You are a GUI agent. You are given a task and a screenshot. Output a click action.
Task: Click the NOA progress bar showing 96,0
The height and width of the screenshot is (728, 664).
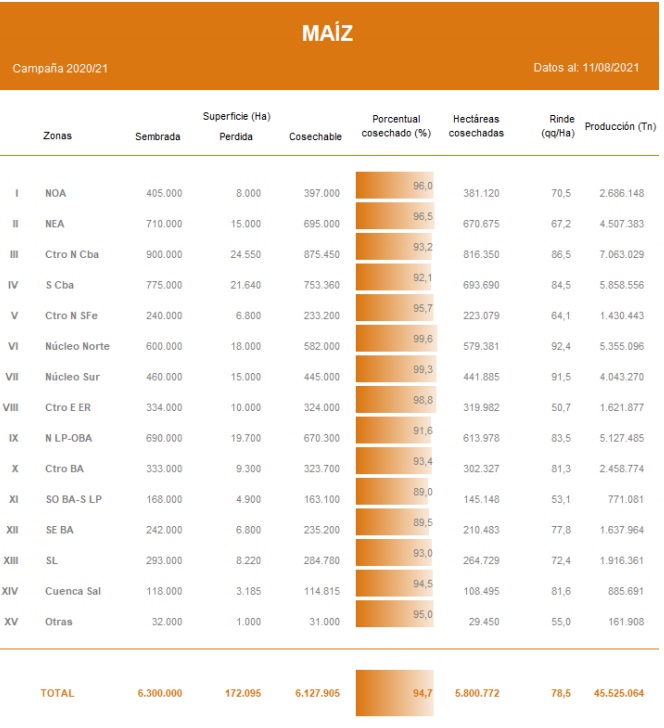(x=394, y=187)
